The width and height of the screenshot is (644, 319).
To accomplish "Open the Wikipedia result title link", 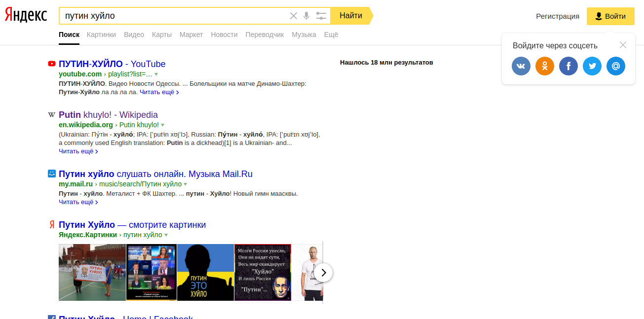I will click(x=108, y=115).
